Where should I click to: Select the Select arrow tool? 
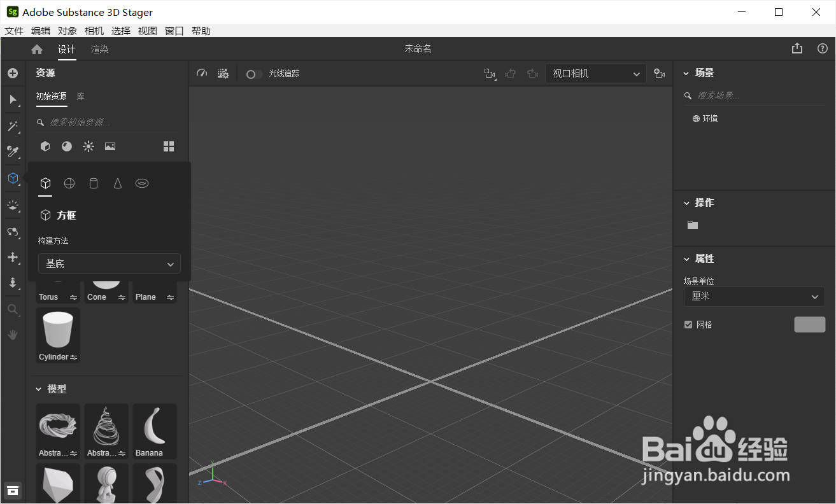click(13, 99)
